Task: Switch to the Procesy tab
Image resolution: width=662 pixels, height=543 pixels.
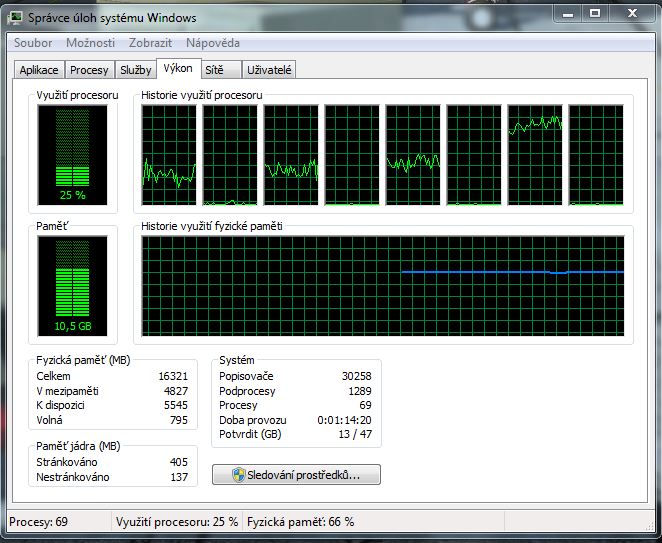Action: click(x=89, y=70)
